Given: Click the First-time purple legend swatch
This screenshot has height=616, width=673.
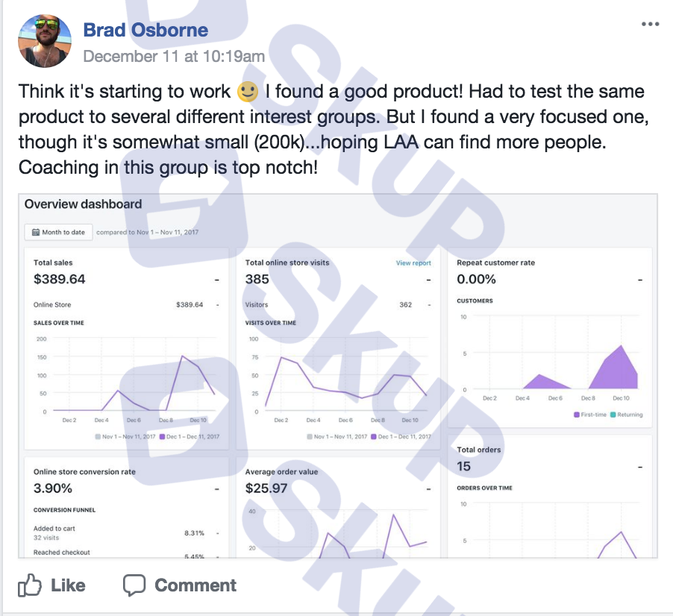Looking at the screenshot, I should [577, 415].
